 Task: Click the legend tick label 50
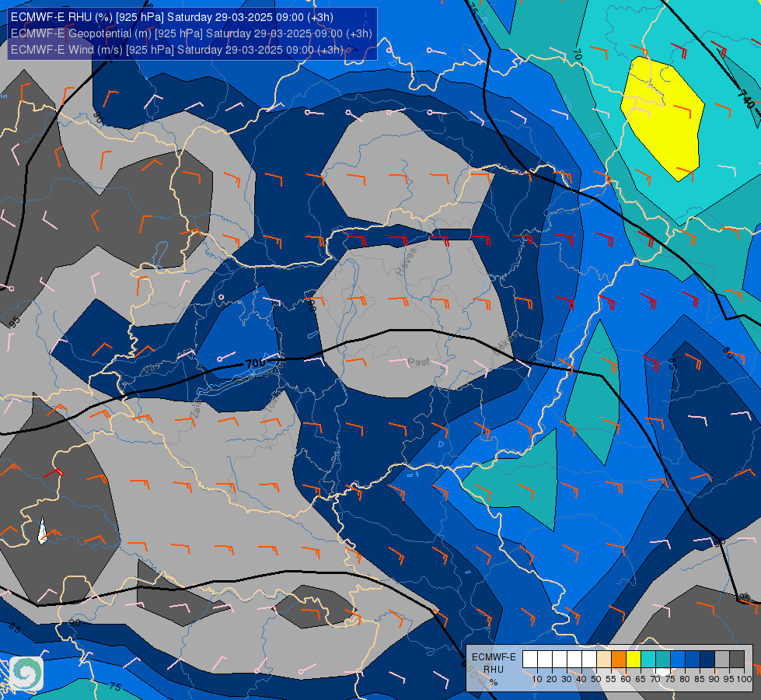596,679
